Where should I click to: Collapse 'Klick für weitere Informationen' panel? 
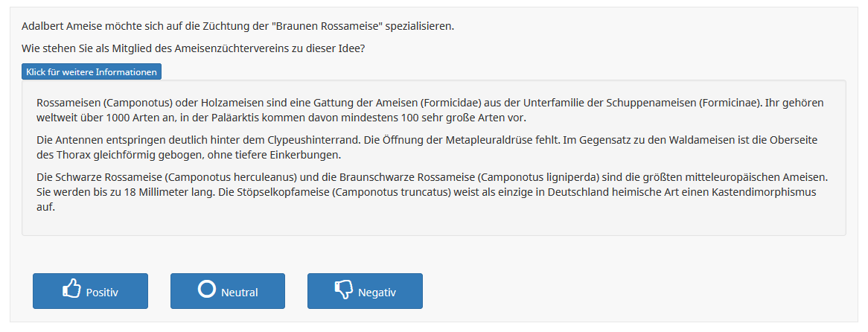(x=92, y=72)
